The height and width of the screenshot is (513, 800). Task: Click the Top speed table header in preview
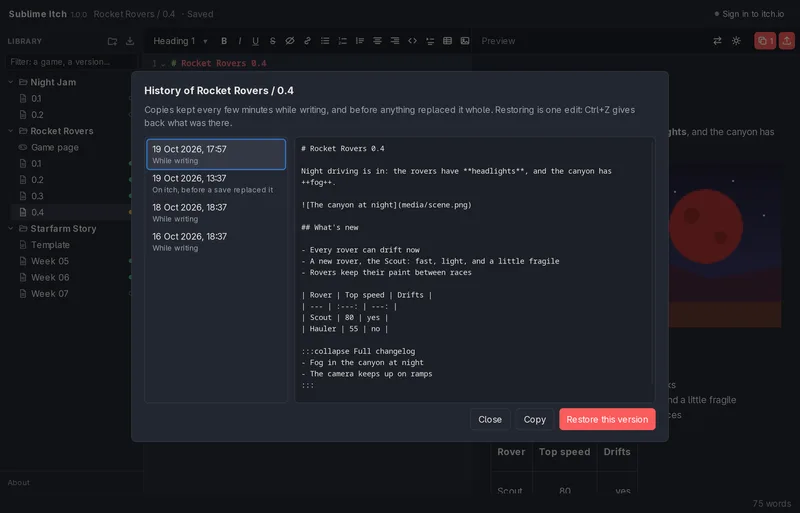coord(564,452)
